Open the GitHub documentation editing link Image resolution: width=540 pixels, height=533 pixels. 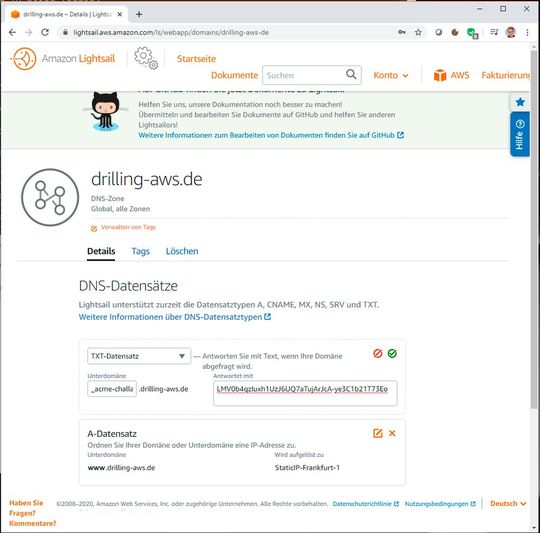(x=271, y=135)
